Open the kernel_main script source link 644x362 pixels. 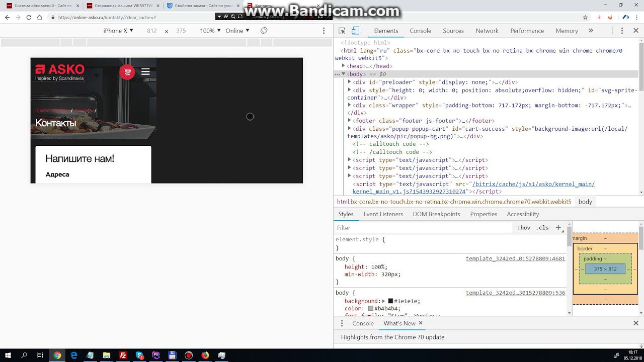coord(474,188)
